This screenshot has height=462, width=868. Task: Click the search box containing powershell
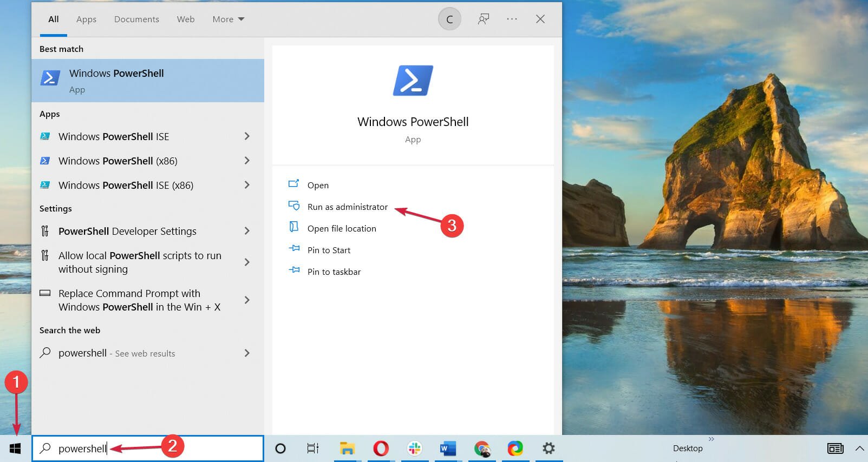148,448
